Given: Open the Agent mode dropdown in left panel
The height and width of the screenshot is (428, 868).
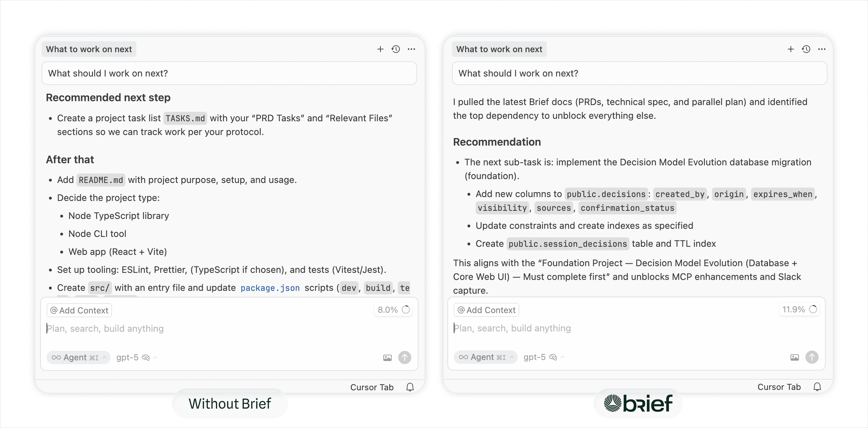Looking at the screenshot, I should tap(79, 357).
